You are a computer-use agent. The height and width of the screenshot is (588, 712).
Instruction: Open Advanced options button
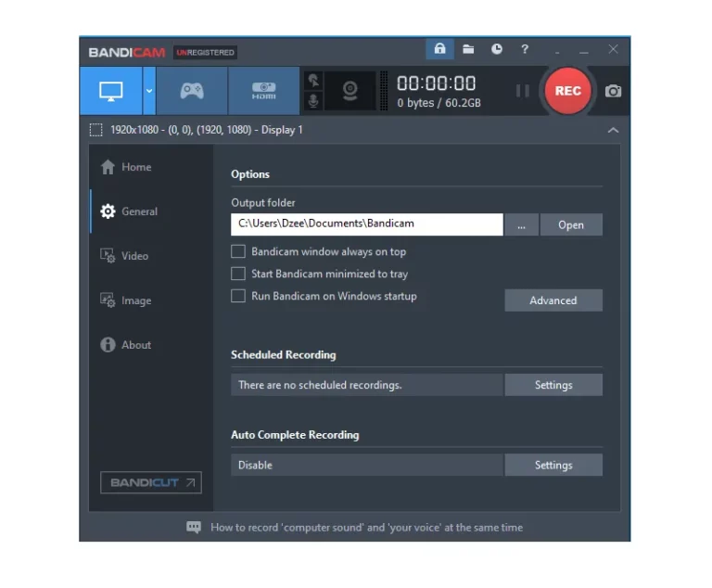(553, 300)
